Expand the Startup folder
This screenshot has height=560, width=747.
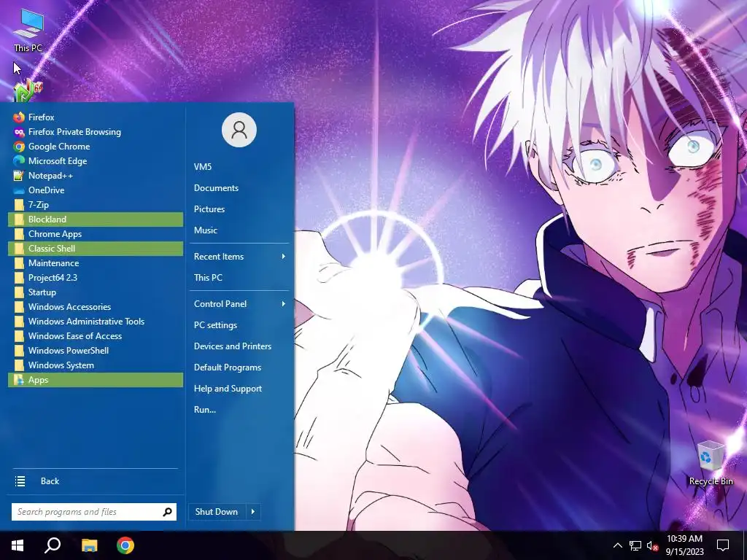(x=96, y=292)
